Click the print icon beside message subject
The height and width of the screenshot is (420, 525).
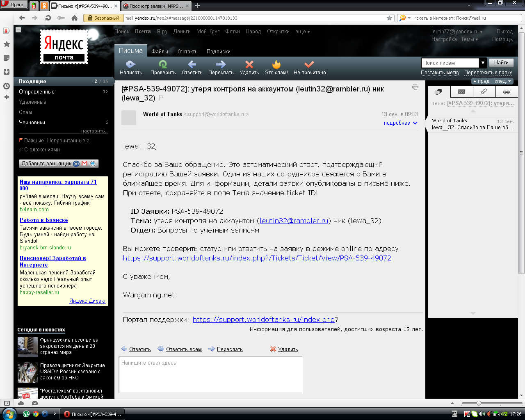point(415,87)
